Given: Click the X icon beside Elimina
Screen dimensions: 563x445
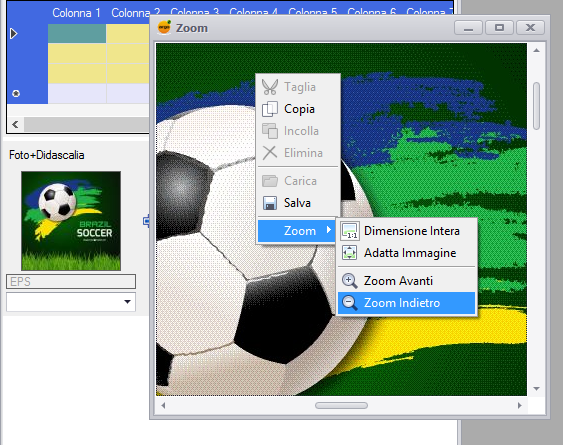Looking at the screenshot, I should point(270,153).
